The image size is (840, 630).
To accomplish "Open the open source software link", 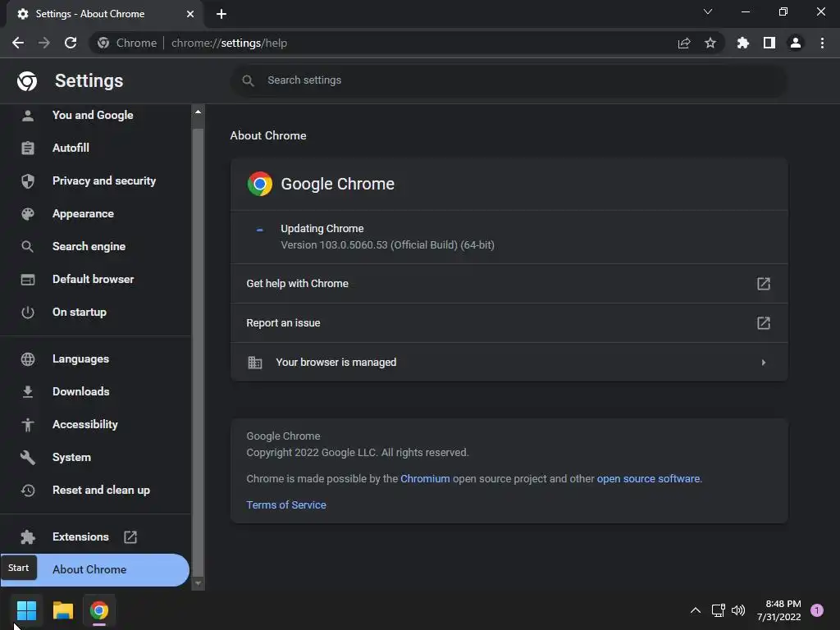I will (x=648, y=478).
